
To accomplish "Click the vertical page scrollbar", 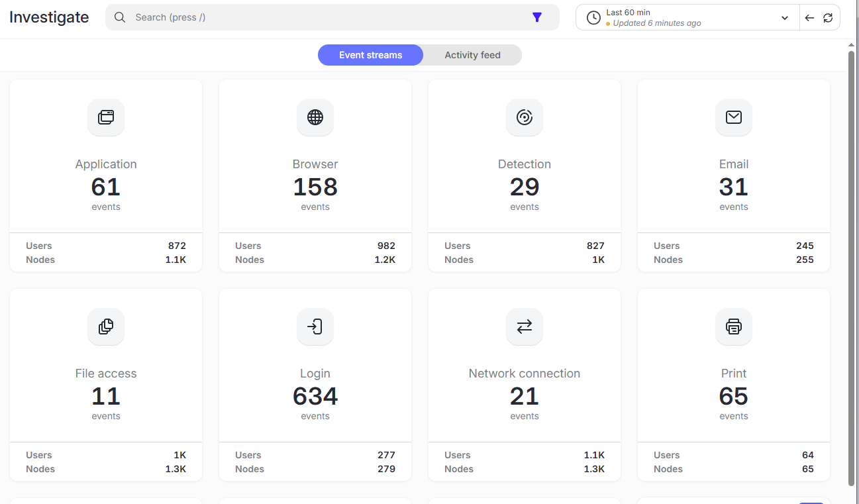I will point(852,265).
